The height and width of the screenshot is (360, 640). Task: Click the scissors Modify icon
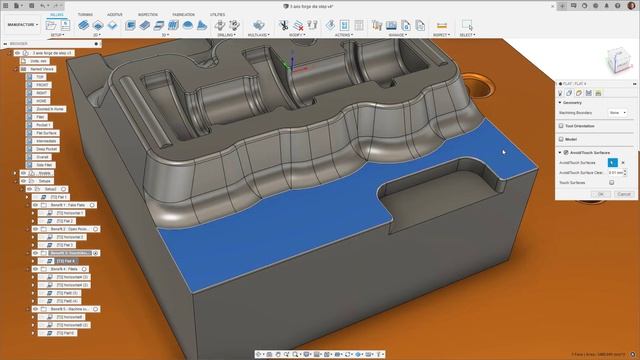[x=283, y=25]
